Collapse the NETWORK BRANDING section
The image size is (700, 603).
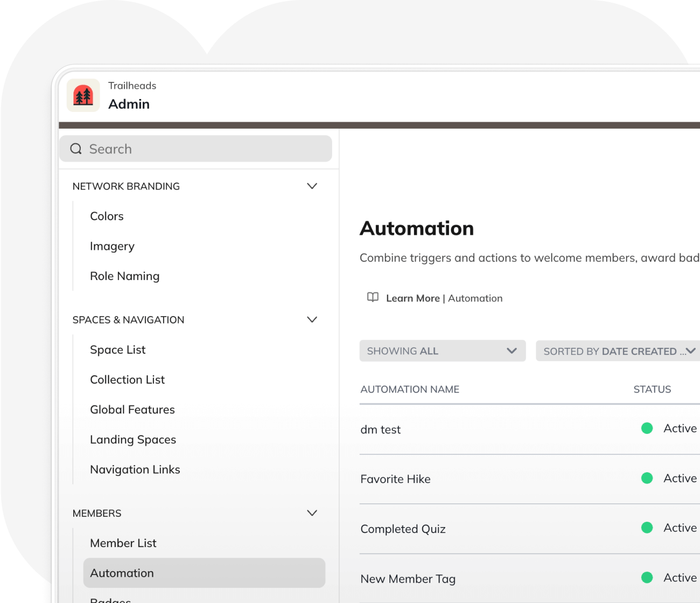click(x=312, y=186)
